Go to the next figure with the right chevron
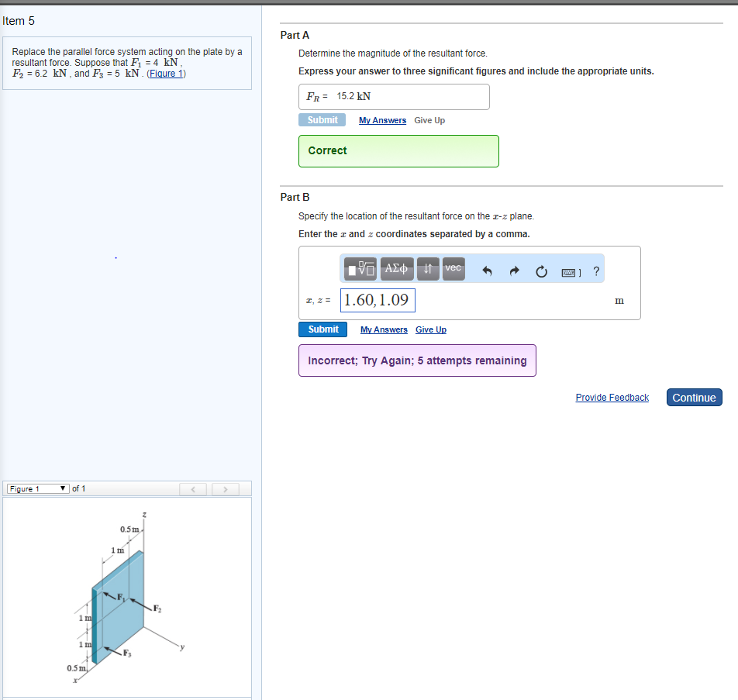 pyautogui.click(x=226, y=488)
